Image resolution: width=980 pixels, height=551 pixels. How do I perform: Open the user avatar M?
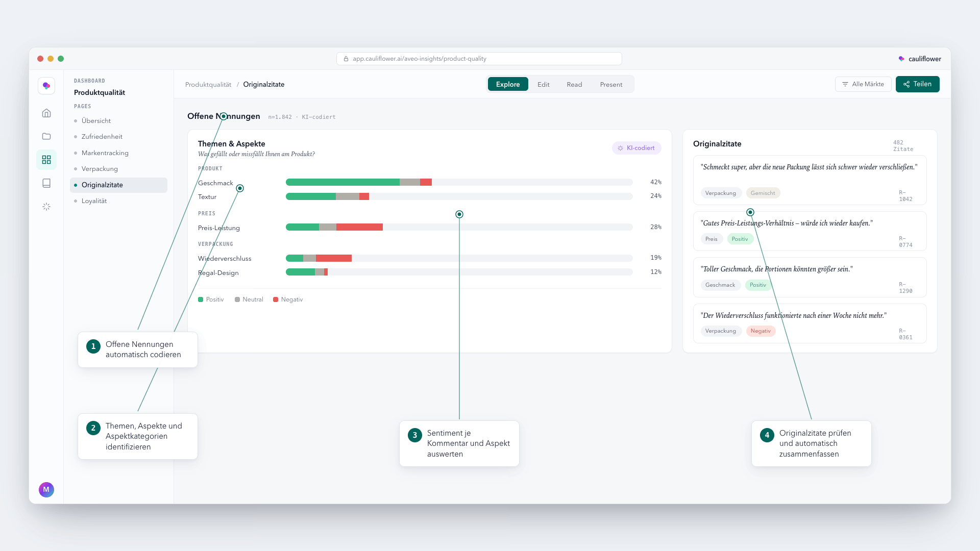pos(46,489)
